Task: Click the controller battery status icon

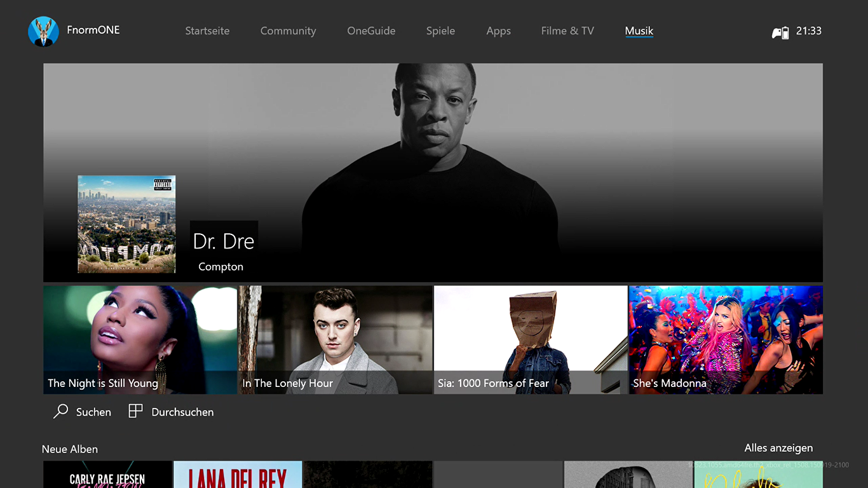Action: tap(780, 32)
